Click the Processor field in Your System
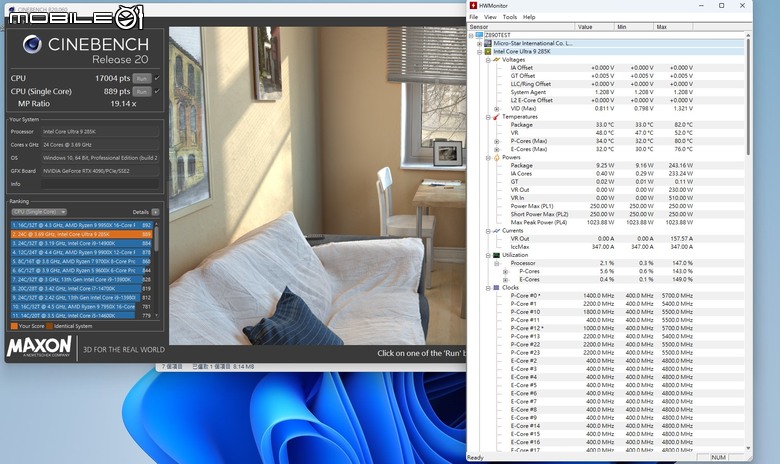This screenshot has height=464, width=780. point(100,132)
